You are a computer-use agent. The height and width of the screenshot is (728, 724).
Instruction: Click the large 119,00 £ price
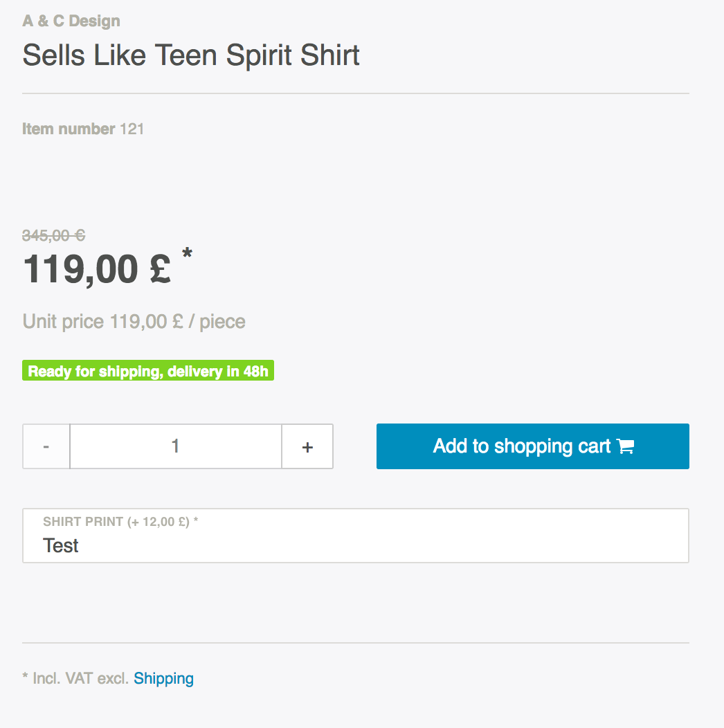97,269
